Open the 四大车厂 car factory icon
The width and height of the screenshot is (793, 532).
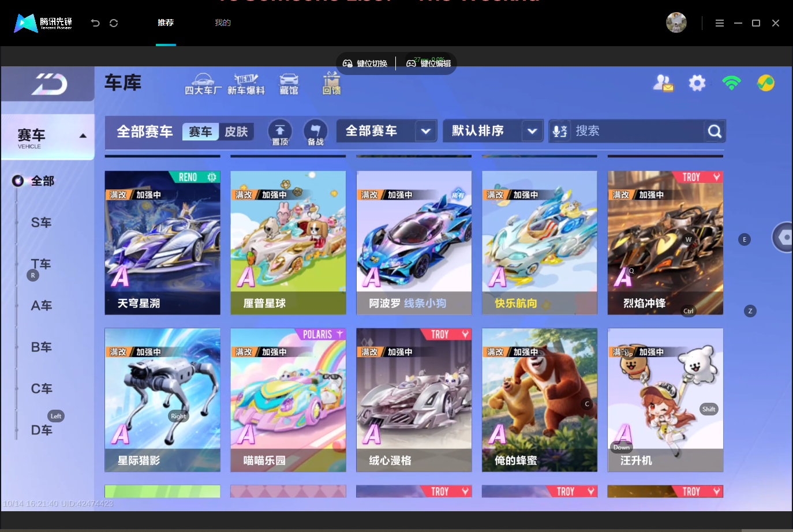[x=203, y=84]
